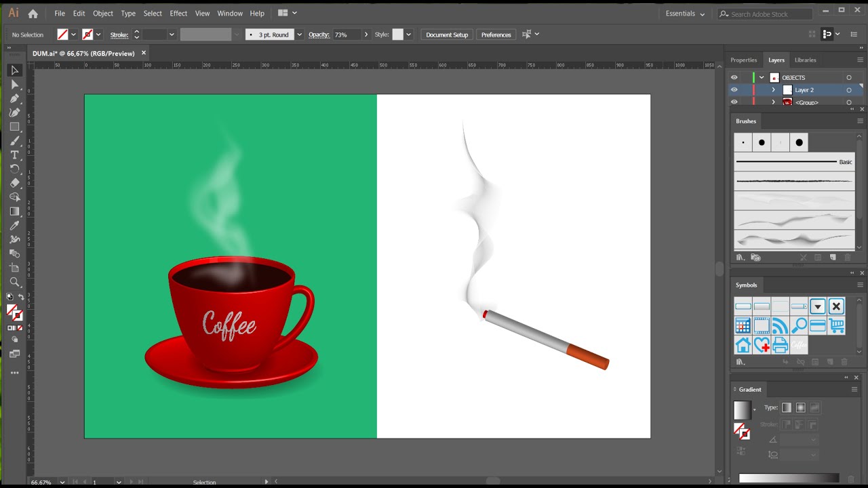The image size is (868, 488).
Task: Select the Type tool
Action: click(x=14, y=155)
